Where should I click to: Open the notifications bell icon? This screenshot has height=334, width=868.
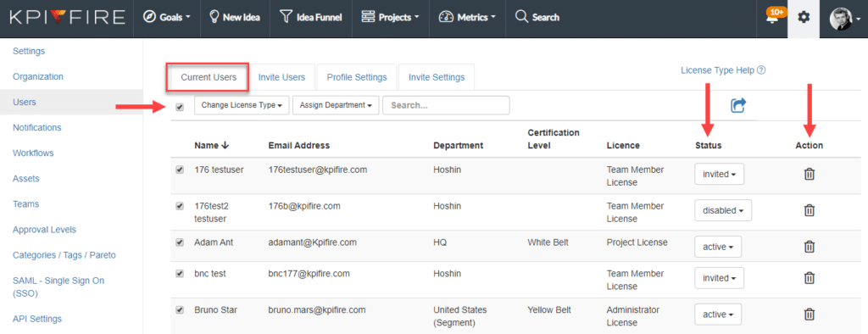(771, 18)
